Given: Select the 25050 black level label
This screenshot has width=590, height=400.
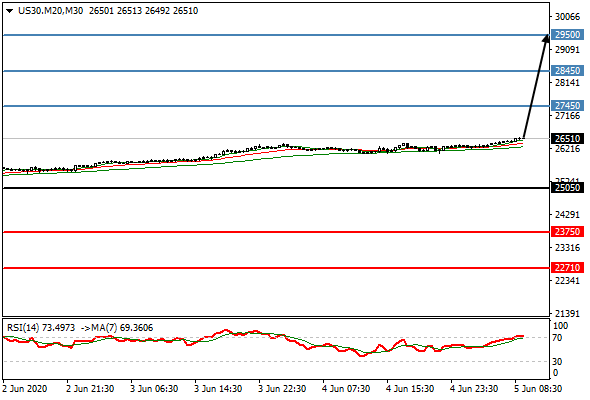Looking at the screenshot, I should pyautogui.click(x=567, y=187).
